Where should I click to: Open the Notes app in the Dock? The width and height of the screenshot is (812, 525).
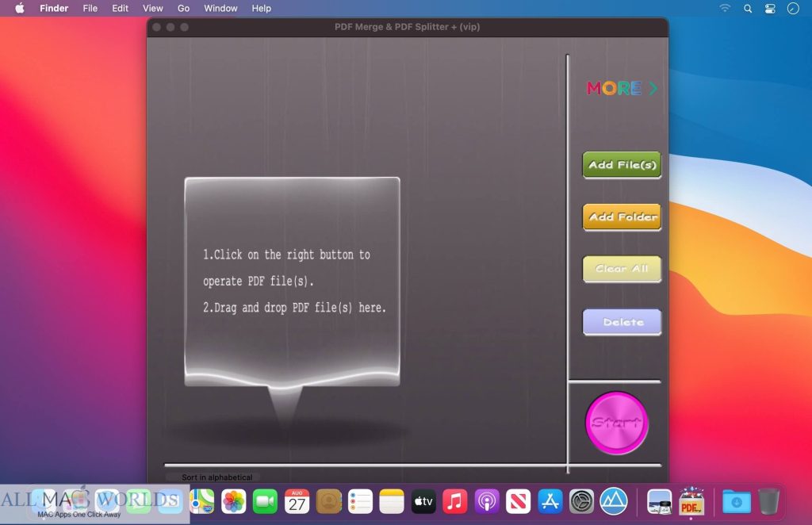392,501
